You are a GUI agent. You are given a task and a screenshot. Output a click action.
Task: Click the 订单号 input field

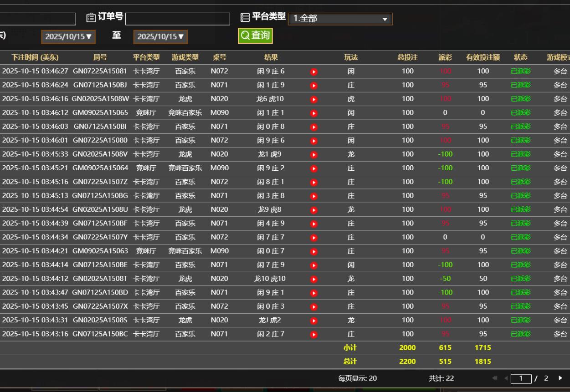tap(177, 19)
